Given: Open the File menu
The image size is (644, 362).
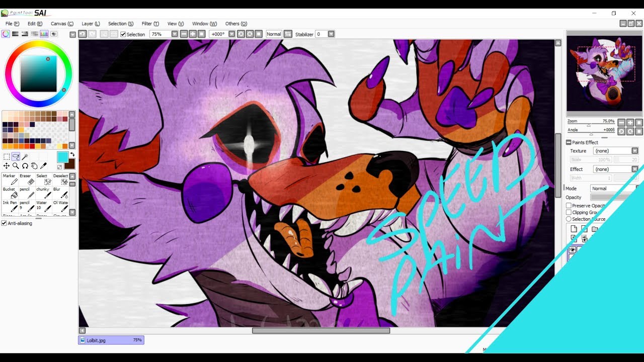Looking at the screenshot, I should (x=13, y=24).
